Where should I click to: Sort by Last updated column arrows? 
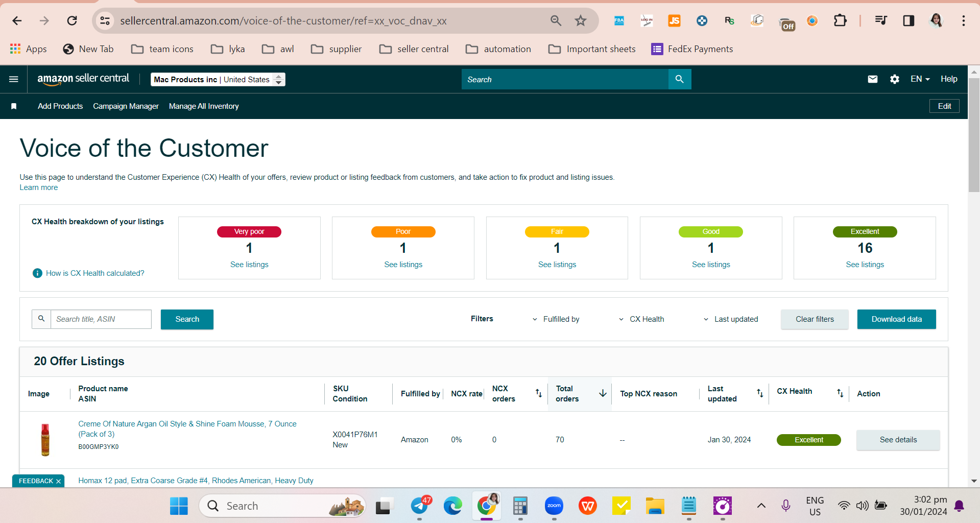click(x=760, y=393)
